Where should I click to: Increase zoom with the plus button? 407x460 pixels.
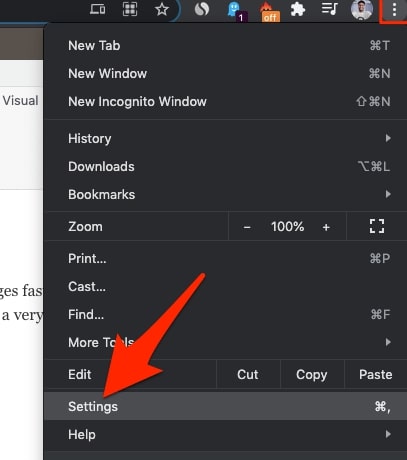click(x=326, y=227)
